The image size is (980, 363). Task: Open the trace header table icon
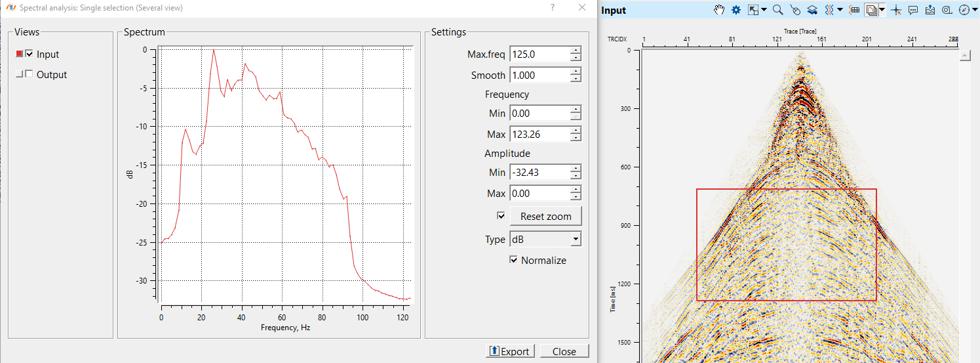[854, 10]
